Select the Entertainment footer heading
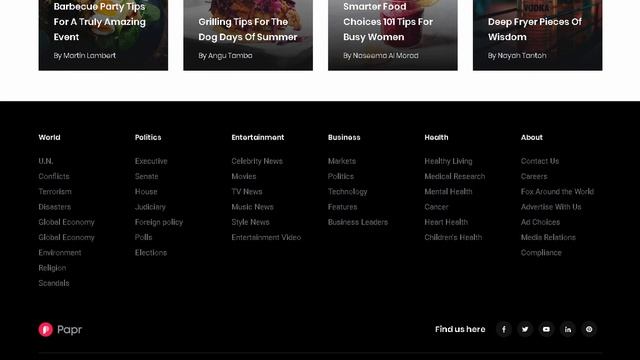This screenshot has height=360, width=640. [258, 138]
